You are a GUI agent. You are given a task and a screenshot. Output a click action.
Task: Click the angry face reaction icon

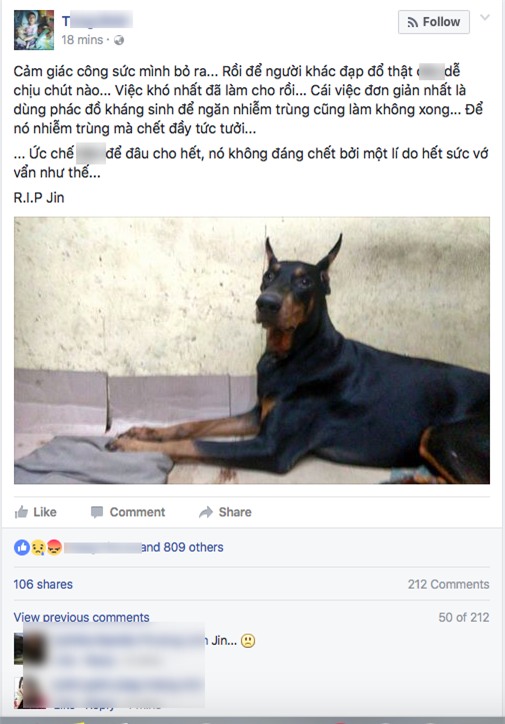pyautogui.click(x=54, y=547)
